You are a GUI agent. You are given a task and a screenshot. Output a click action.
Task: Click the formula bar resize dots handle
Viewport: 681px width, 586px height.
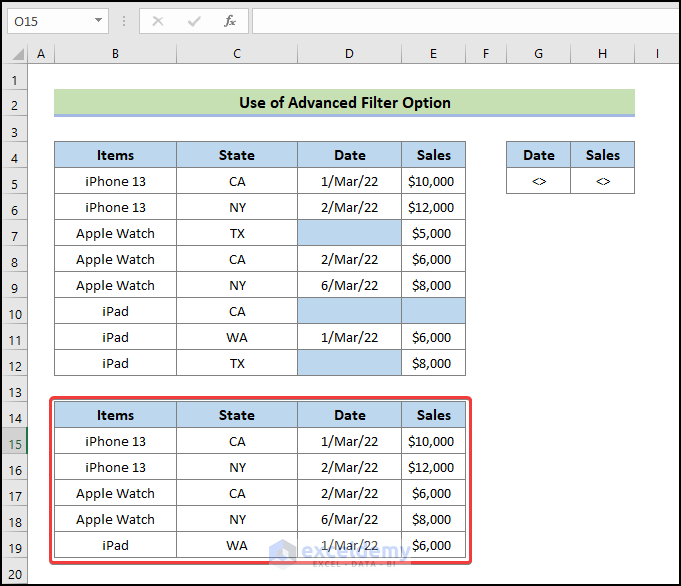pyautogui.click(x=124, y=21)
